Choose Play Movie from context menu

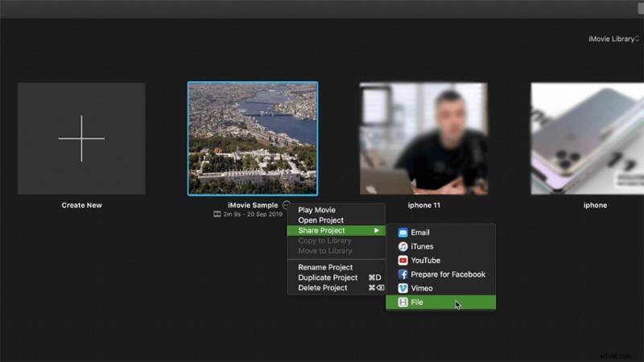[336, 210]
